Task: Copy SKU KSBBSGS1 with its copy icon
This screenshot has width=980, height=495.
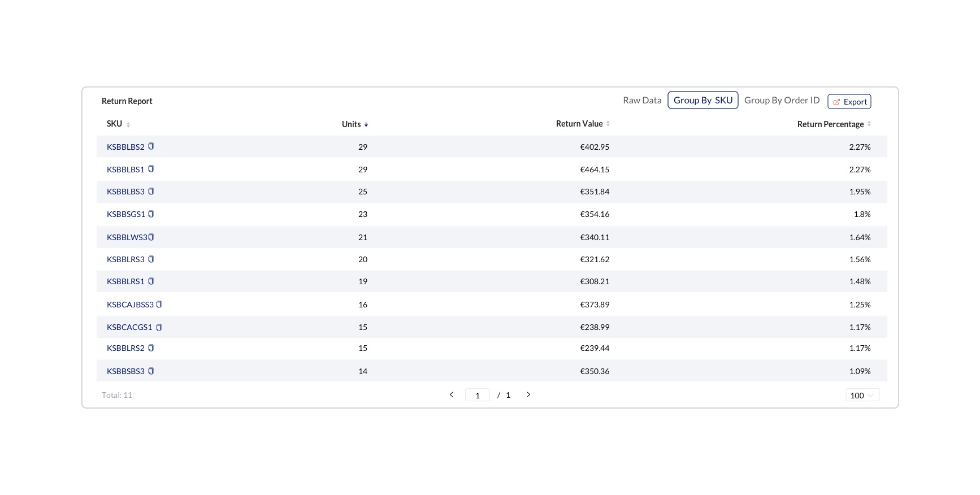Action: [151, 214]
